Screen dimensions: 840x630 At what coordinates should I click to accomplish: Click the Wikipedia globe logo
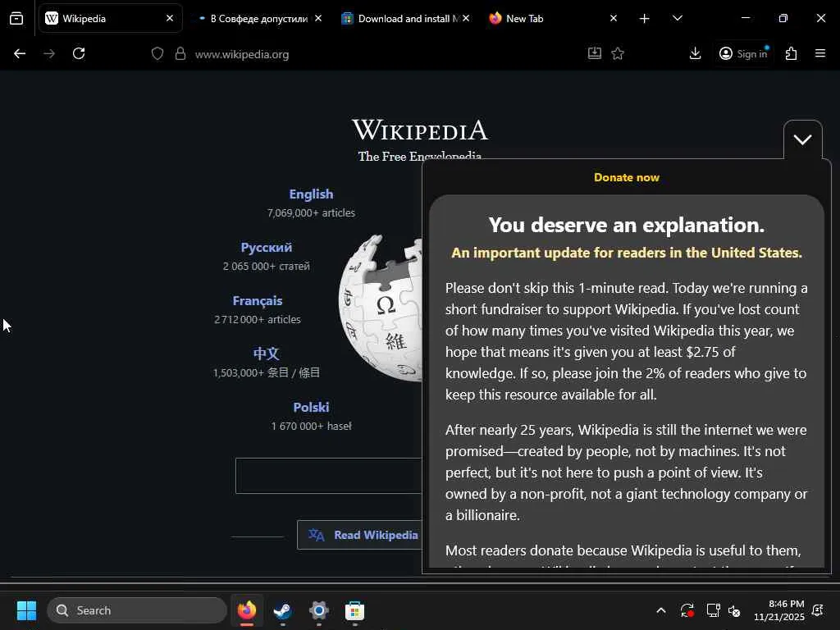pyautogui.click(x=381, y=308)
